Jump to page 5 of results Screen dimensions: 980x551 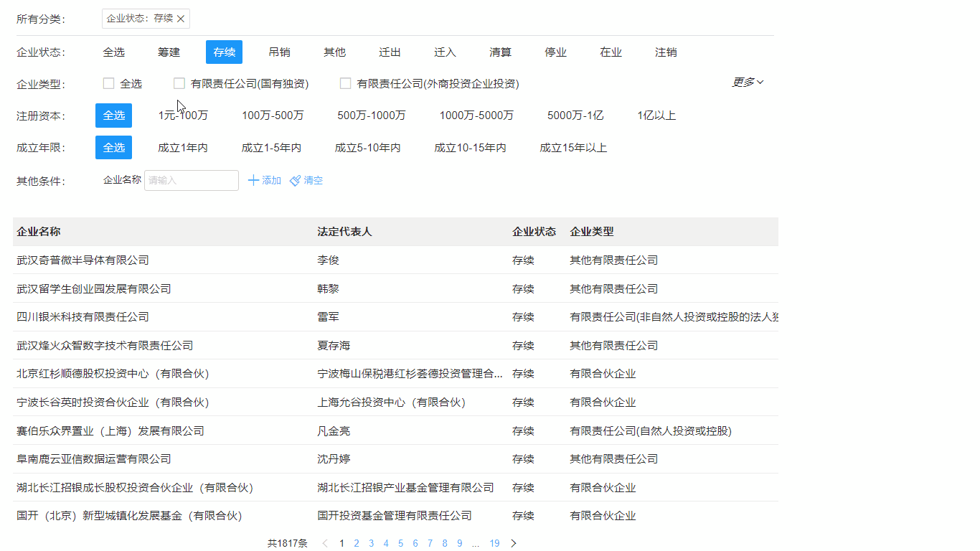pos(400,543)
